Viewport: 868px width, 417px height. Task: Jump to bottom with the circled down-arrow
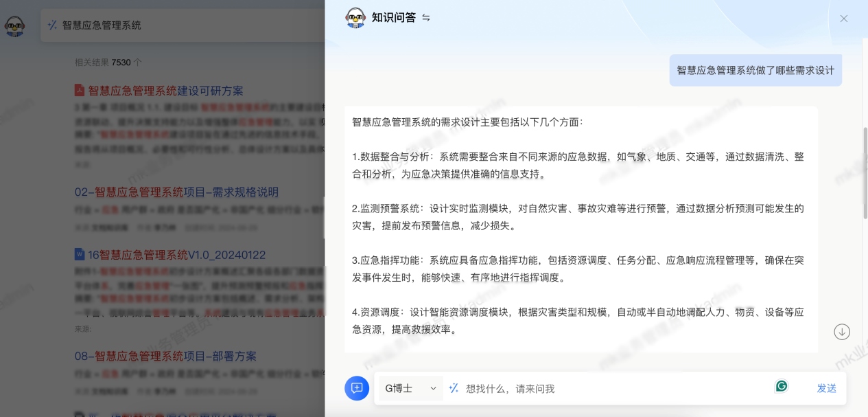842,332
